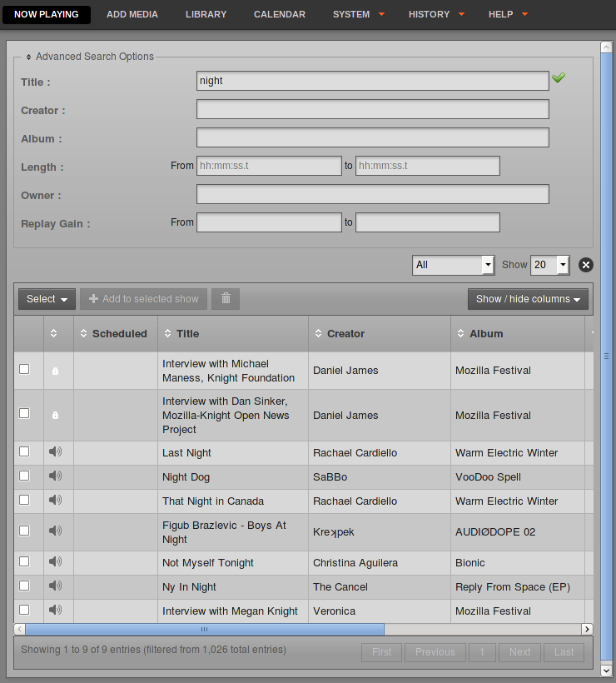Click the vertical page scrollbar thumb

(x=606, y=356)
